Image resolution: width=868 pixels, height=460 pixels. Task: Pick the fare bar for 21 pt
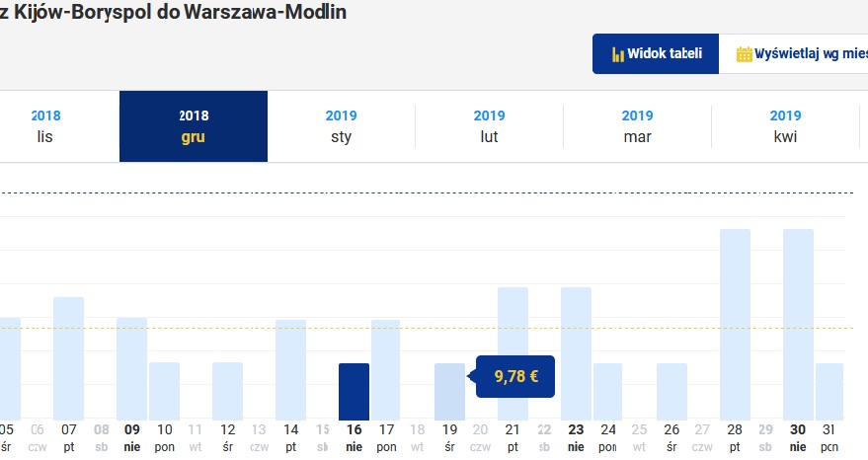pos(513,353)
